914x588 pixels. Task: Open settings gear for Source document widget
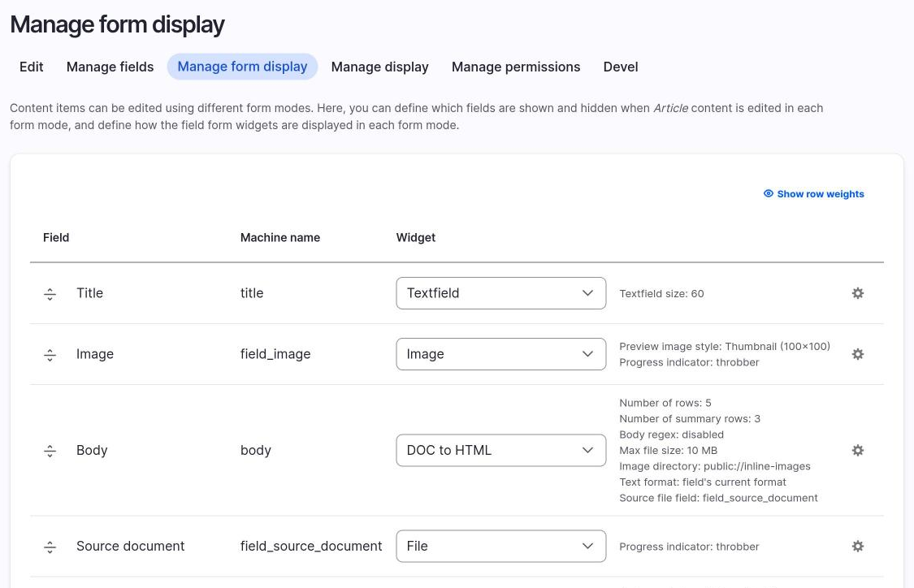[x=857, y=546]
